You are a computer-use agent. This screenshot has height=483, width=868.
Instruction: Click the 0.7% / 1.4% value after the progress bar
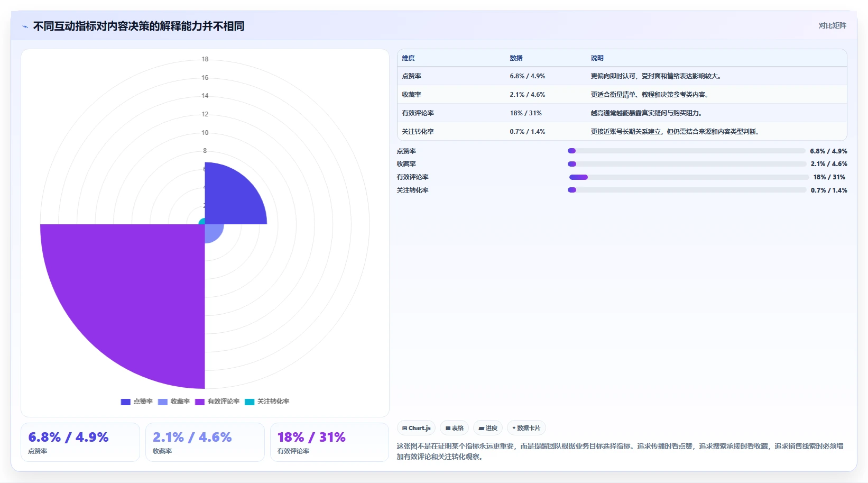pos(829,190)
